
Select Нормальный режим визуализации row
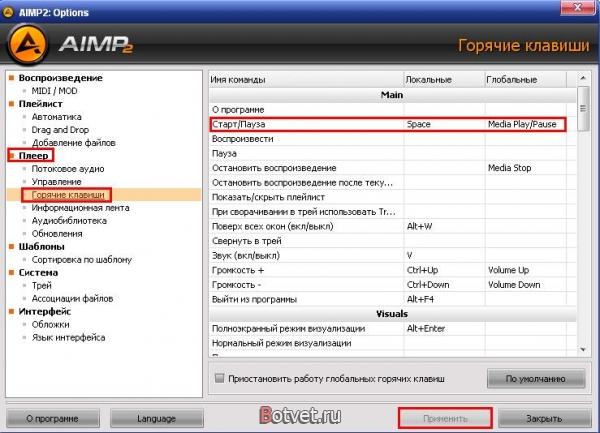(393, 343)
